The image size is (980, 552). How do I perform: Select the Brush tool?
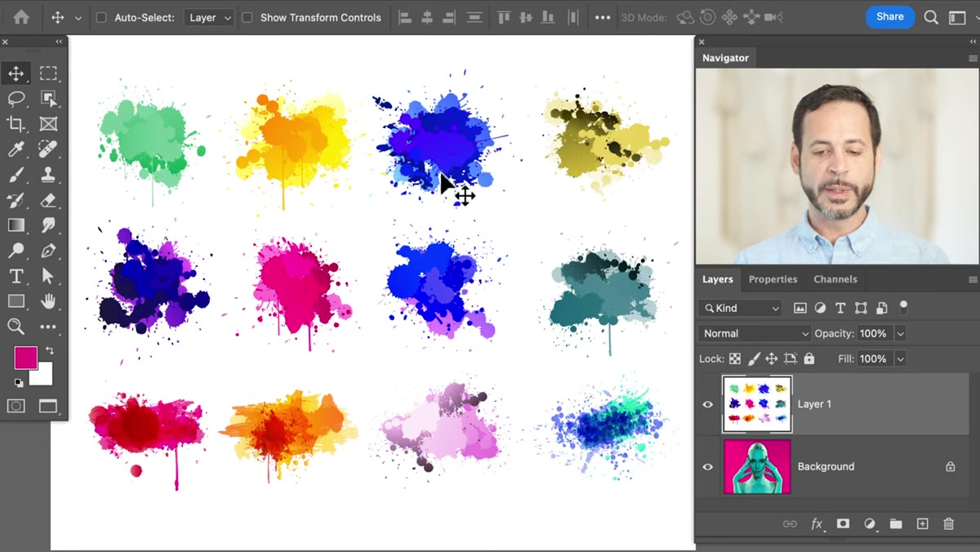[x=16, y=175]
